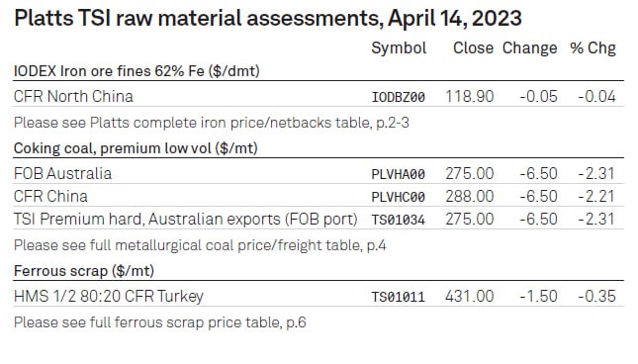638x364 pixels.
Task: Click the TSI Premium hard Australian exports row
Action: pyautogui.click(x=319, y=220)
